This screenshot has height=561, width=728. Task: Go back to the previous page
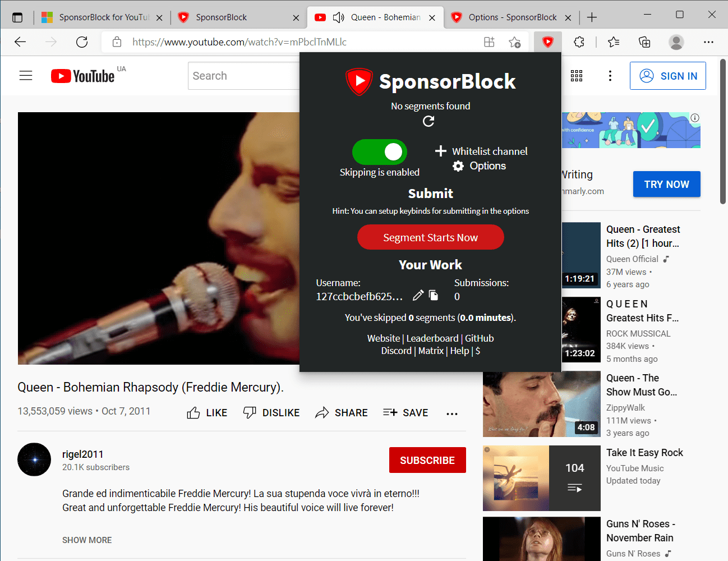pyautogui.click(x=20, y=42)
